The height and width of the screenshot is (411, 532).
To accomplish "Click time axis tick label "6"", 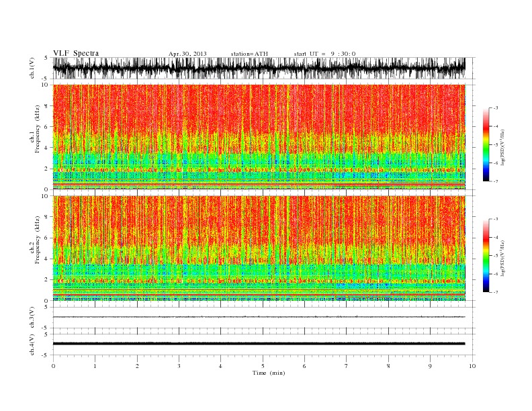I will (x=304, y=366).
